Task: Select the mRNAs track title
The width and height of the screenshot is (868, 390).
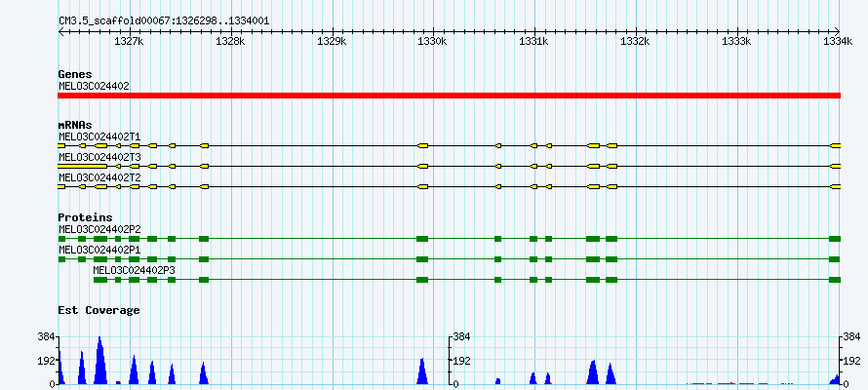Action: (x=75, y=125)
